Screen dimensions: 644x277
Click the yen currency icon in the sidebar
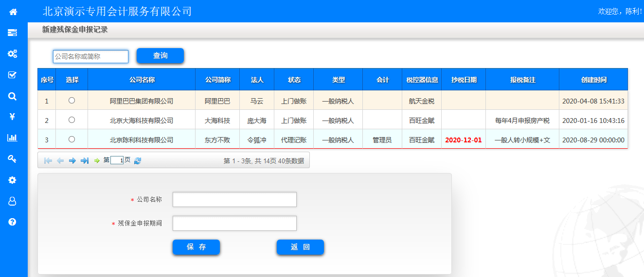[13, 117]
